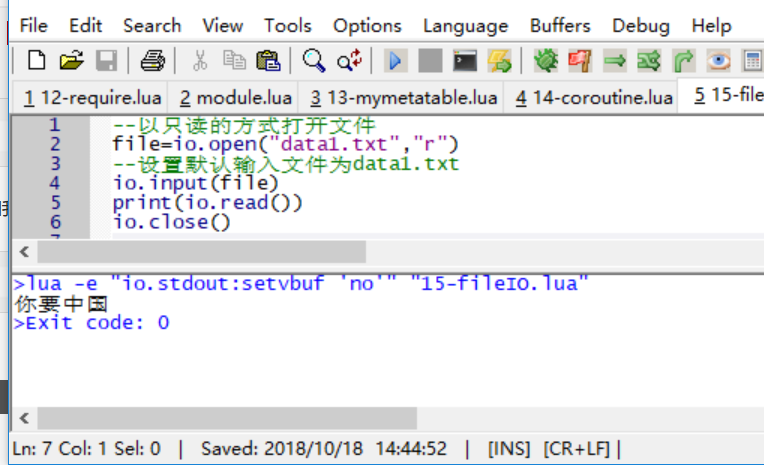Click the output pane's left scroll arrow
764x465 pixels.
tap(24, 418)
